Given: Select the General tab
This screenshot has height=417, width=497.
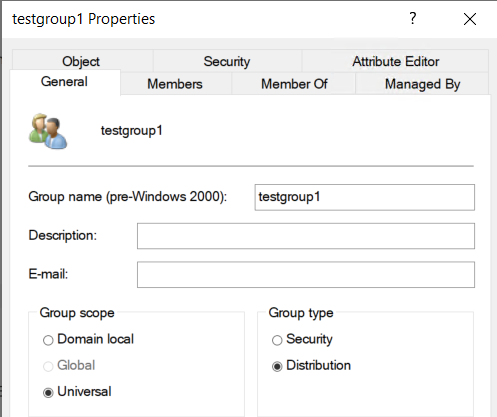Looking at the screenshot, I should 65,82.
